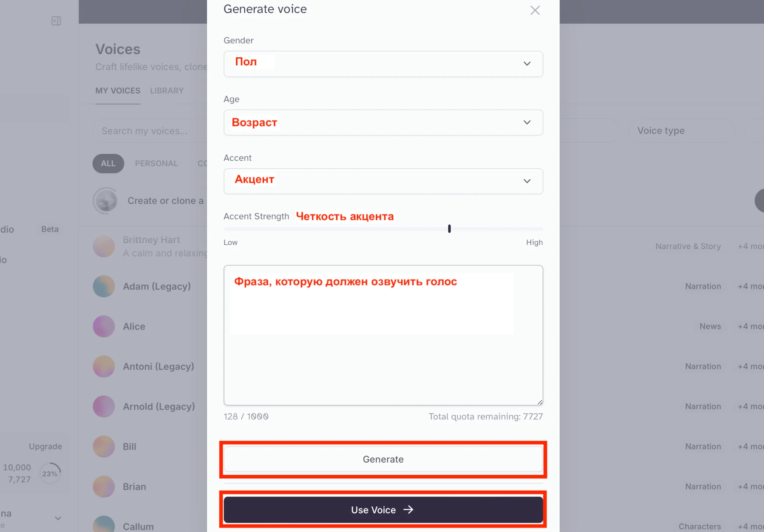Close the Generate voice dialog
764x532 pixels.
[535, 10]
